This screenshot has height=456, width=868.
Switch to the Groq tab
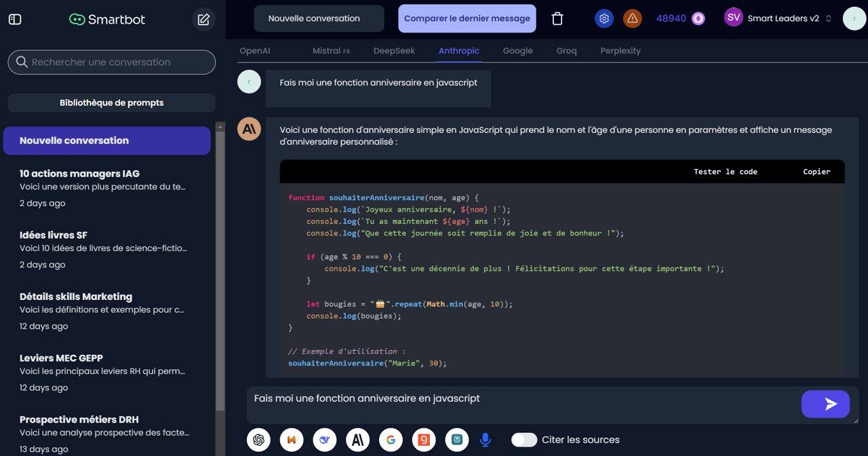[566, 51]
